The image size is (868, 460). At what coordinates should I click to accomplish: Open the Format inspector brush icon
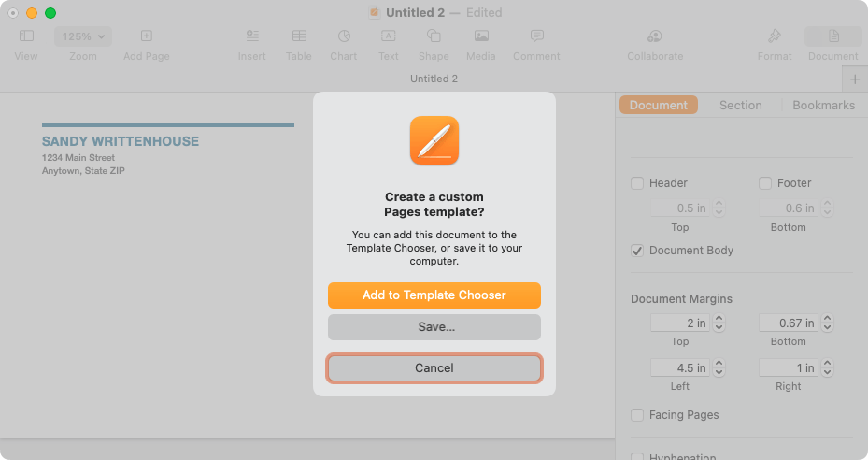coord(775,36)
